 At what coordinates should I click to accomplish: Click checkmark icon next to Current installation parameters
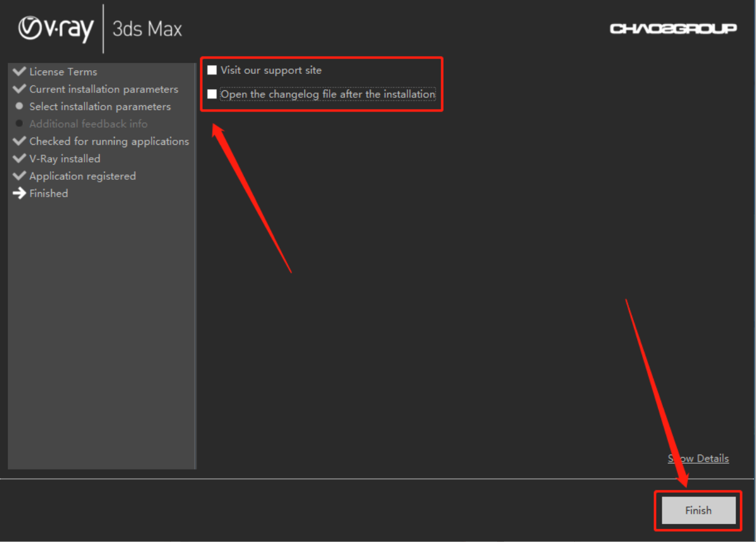tap(19, 89)
